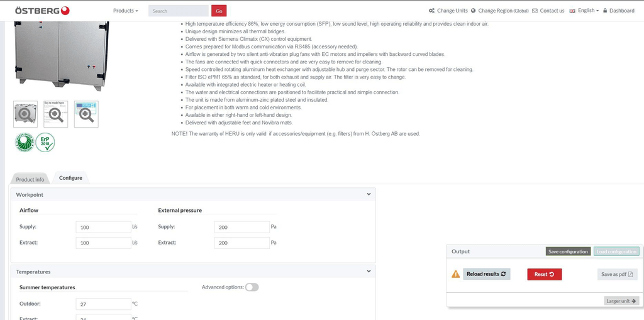The height and width of the screenshot is (320, 644).
Task: Click the Supply airflow input field
Action: pos(103,227)
